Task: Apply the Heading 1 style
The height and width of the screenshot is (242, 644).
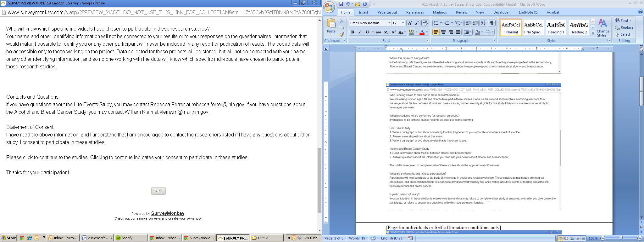Action: (x=556, y=27)
